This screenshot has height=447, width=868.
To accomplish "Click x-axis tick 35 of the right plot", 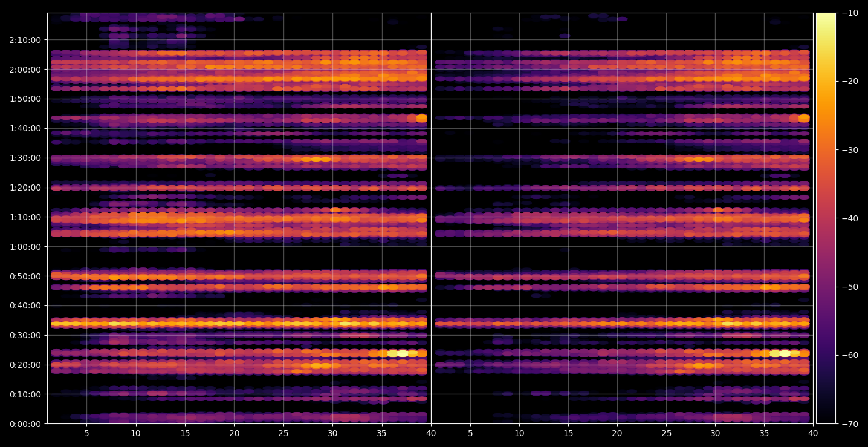I will click(764, 433).
